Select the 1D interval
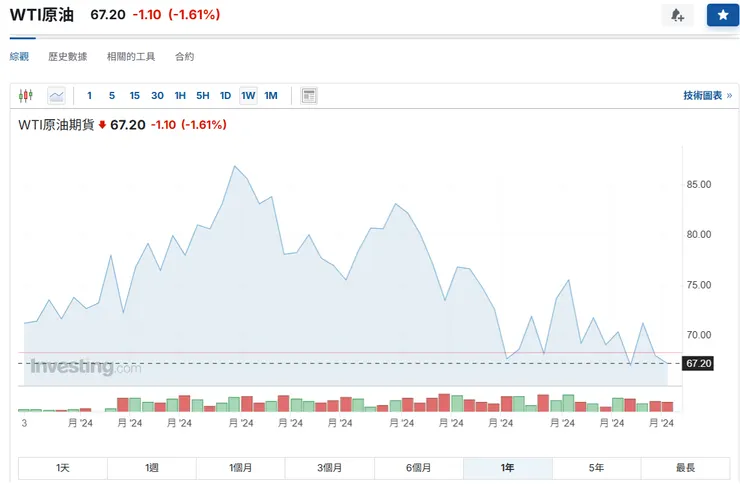Screen dimensions: 740x484 pos(225,96)
